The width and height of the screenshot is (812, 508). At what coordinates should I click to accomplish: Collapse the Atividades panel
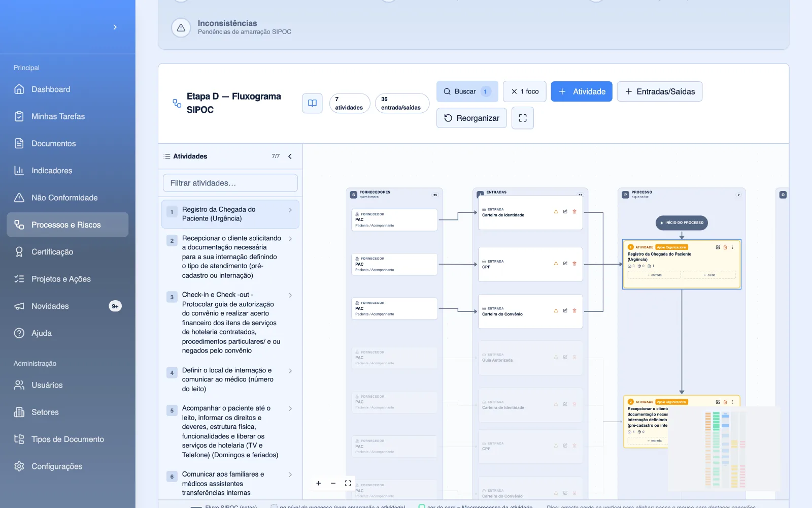(x=290, y=156)
